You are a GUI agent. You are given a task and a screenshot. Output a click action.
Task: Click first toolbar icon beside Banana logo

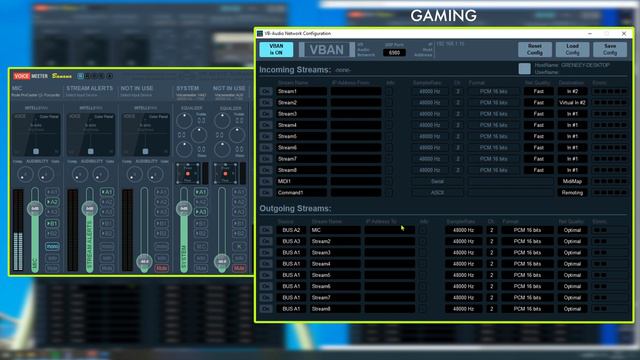tap(80, 76)
